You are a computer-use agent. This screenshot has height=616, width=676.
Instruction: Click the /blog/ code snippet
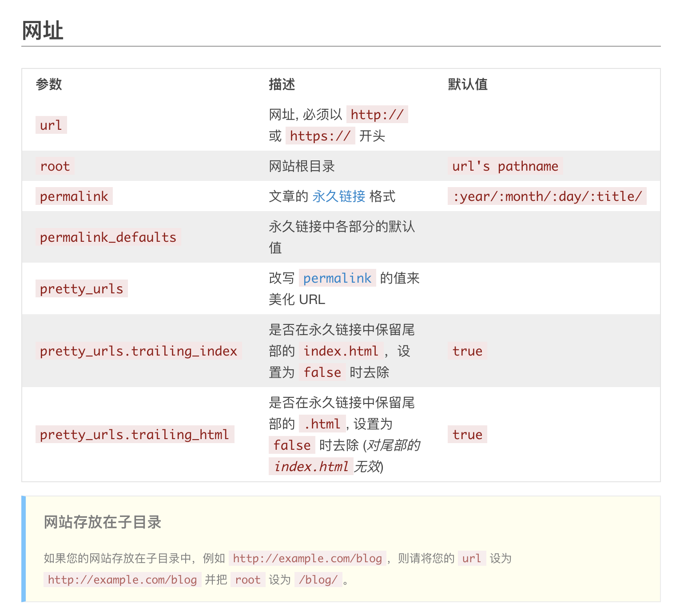318,580
